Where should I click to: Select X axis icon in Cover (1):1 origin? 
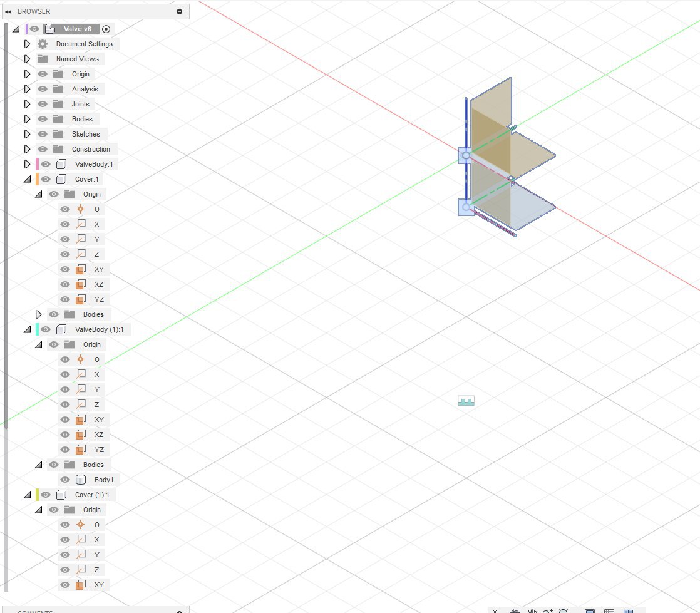(81, 540)
